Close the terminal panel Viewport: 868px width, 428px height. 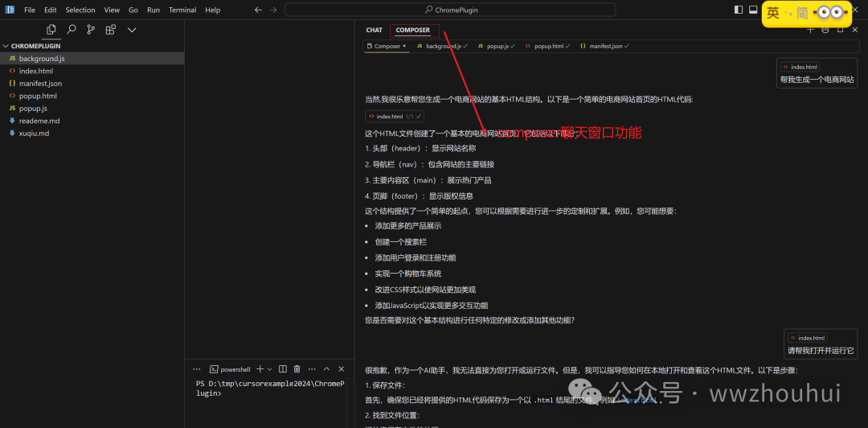coord(342,368)
